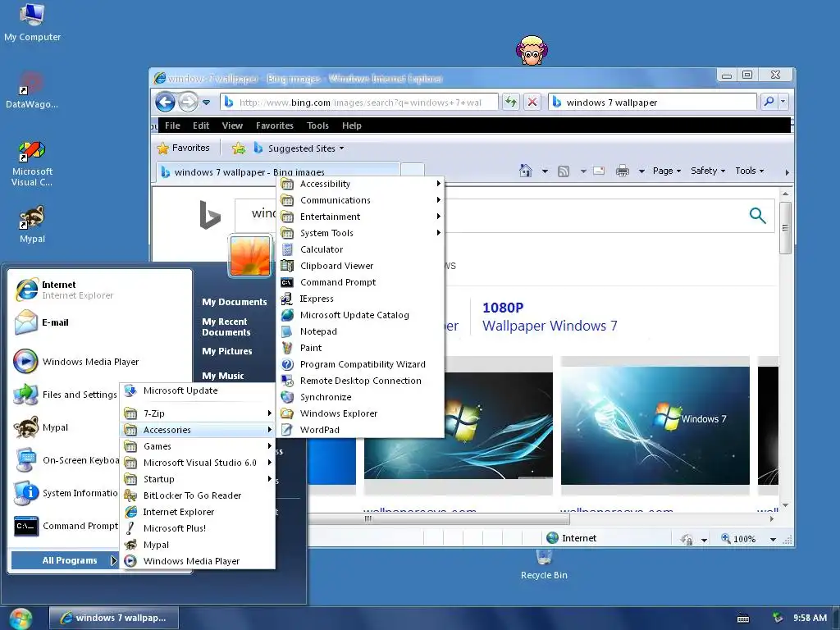Screen dimensions: 840x630
Task: Open Microsoft Update Catalog entry
Action: coord(361,315)
